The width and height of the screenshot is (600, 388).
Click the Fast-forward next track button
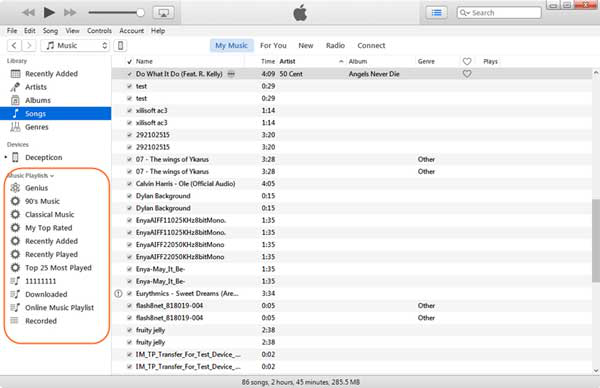point(70,13)
